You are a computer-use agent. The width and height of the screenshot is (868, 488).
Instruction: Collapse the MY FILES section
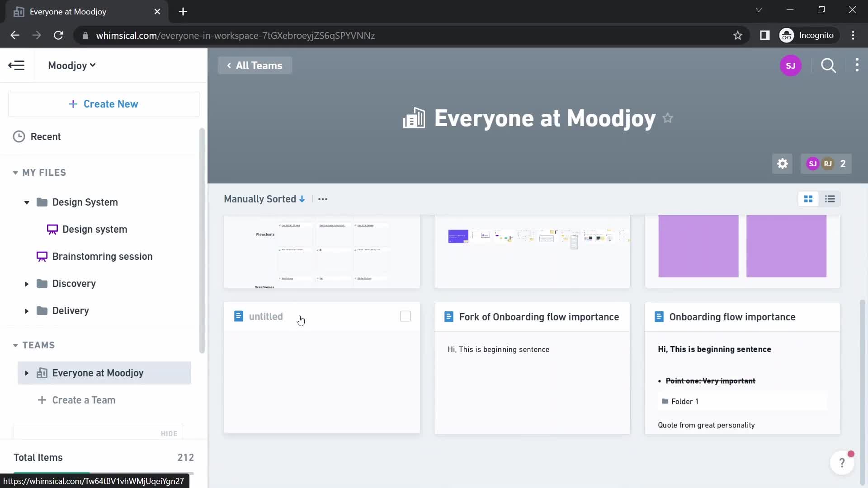coord(15,173)
